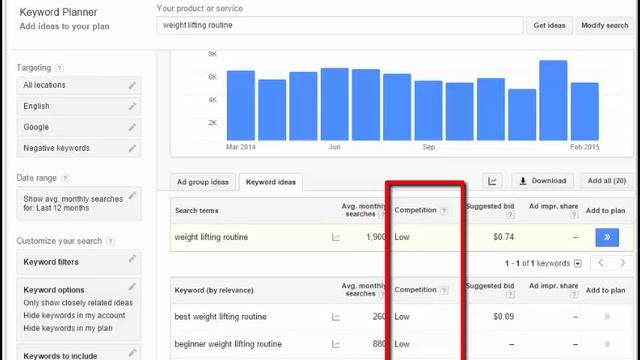Sort by Keyword (by relevance) column header
Screen dimensions: 640x360
tap(214, 290)
